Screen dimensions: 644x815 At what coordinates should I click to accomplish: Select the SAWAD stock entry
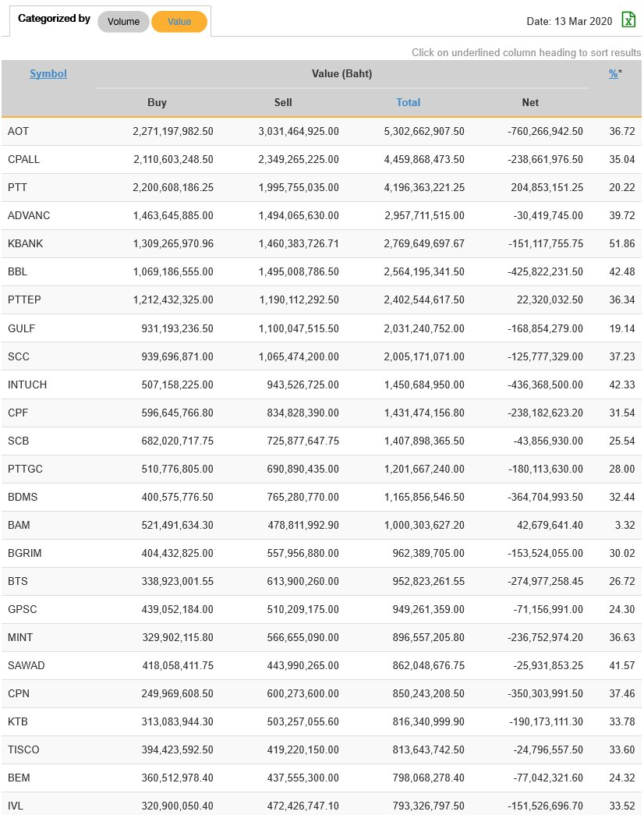tap(26, 665)
